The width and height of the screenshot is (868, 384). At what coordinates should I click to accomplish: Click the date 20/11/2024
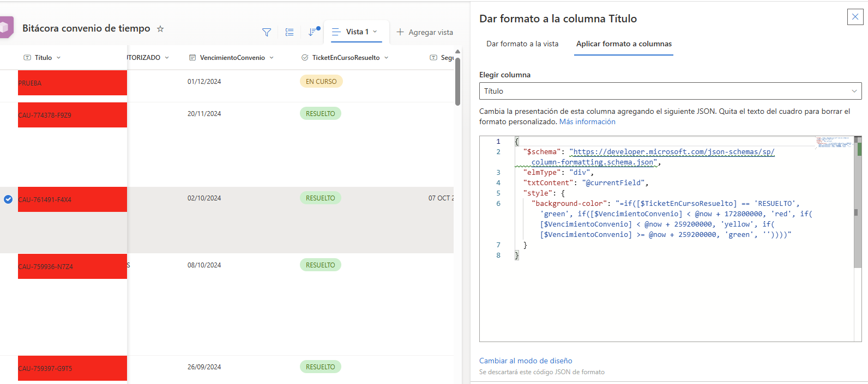[204, 114]
